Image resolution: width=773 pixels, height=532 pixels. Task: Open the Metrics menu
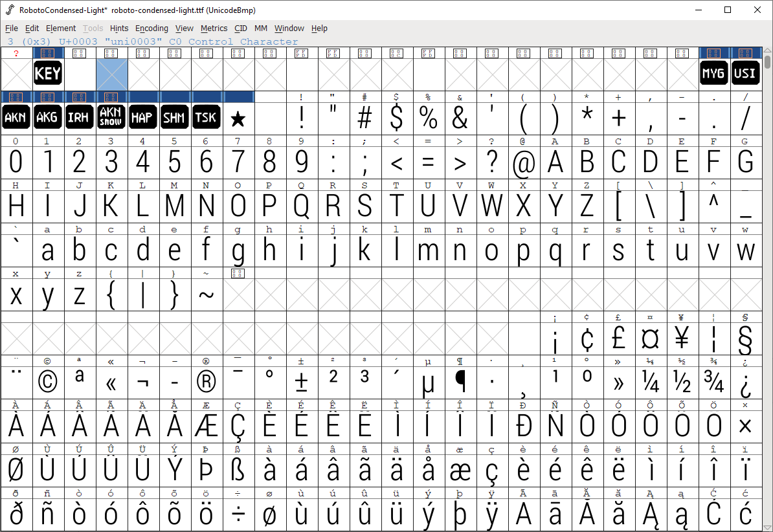click(214, 28)
